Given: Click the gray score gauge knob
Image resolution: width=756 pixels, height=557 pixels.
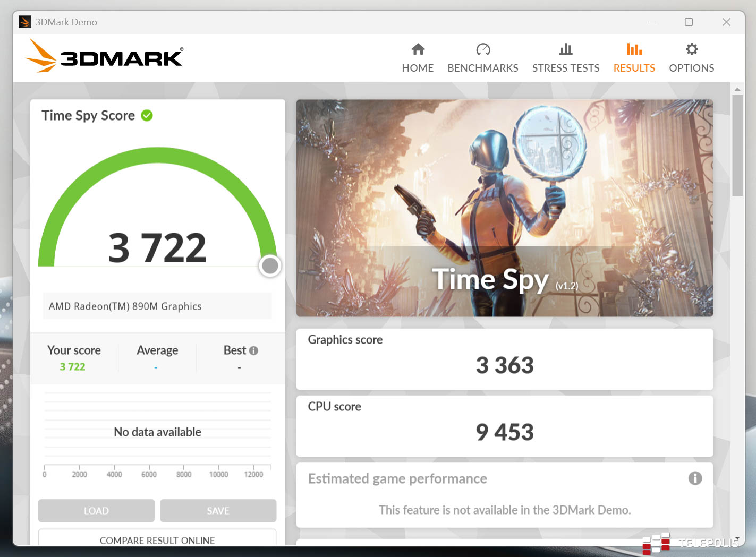Looking at the screenshot, I should [270, 265].
